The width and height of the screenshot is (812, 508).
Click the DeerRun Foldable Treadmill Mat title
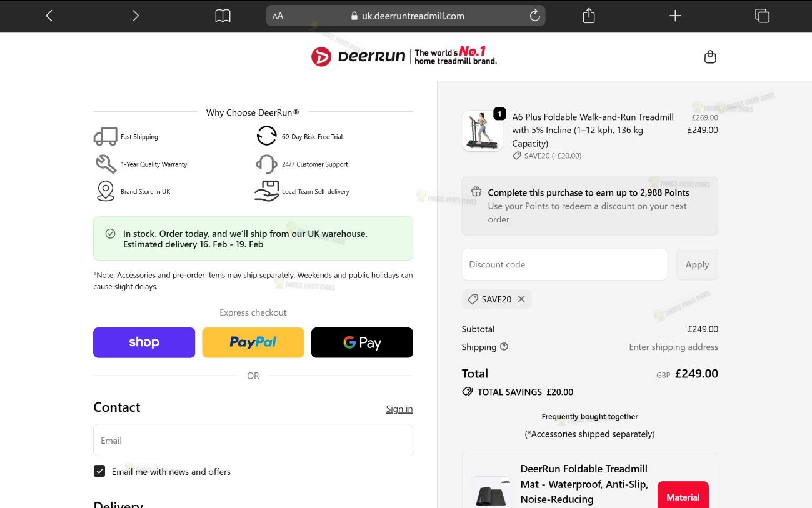[584, 484]
